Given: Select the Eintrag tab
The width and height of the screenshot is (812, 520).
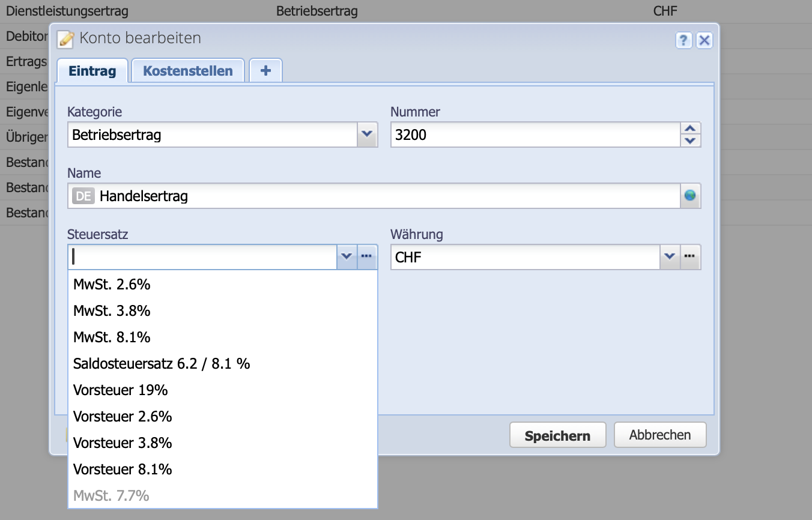Looking at the screenshot, I should click(92, 71).
